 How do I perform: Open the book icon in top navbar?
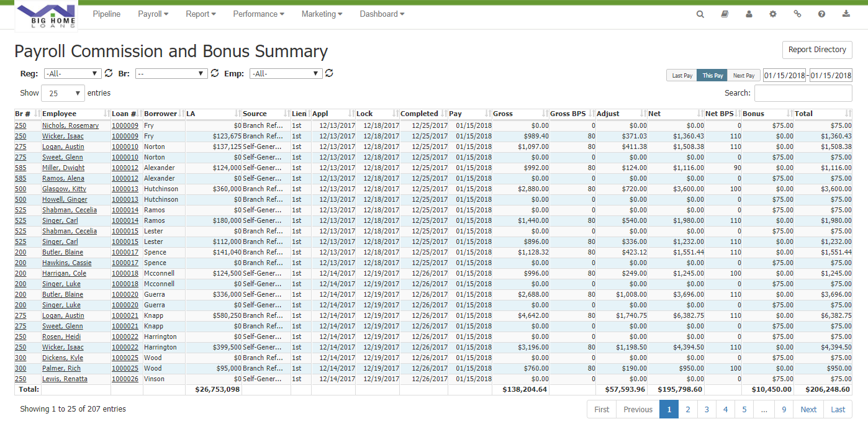[725, 14]
